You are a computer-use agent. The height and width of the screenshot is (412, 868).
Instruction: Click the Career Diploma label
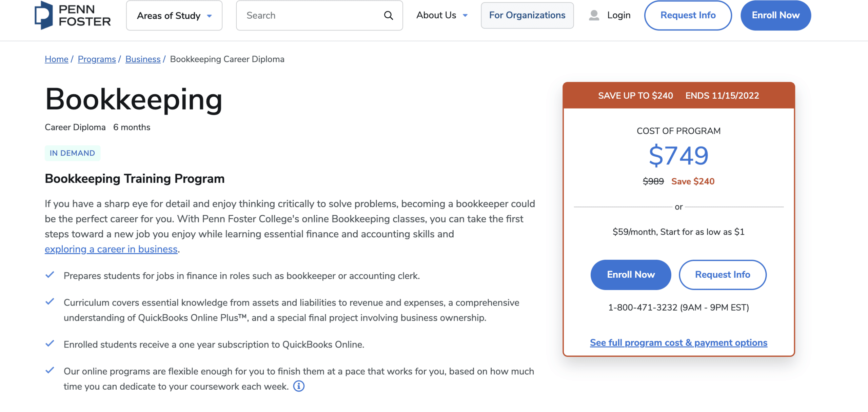pyautogui.click(x=75, y=127)
